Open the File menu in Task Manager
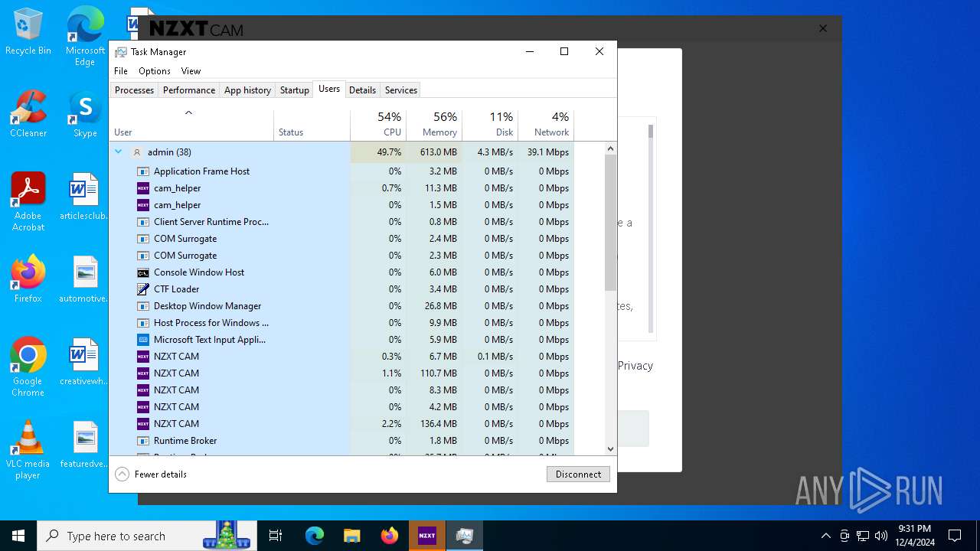This screenshot has width=980, height=551. coord(121,71)
